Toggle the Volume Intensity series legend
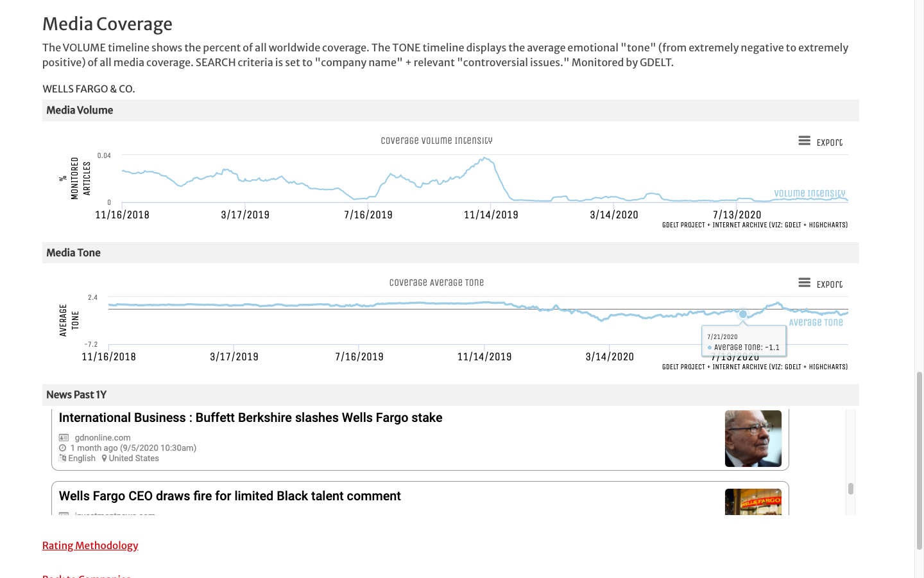924x578 pixels. coord(809,193)
